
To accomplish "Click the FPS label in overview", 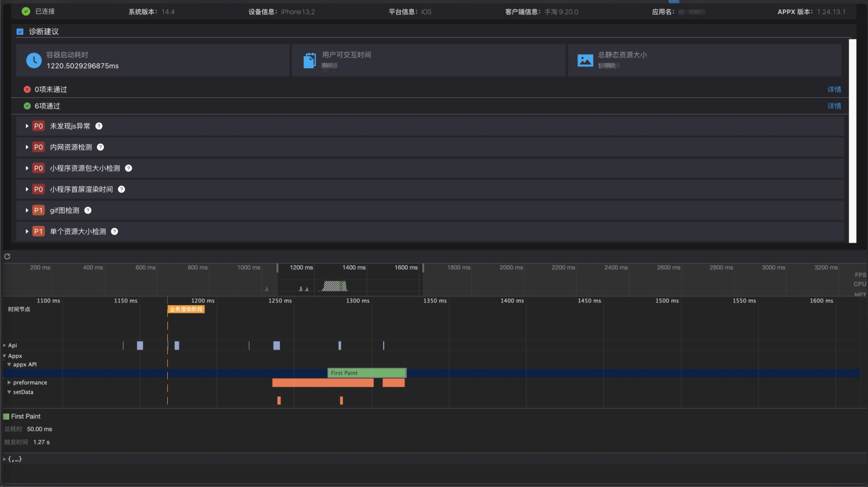I will [860, 275].
